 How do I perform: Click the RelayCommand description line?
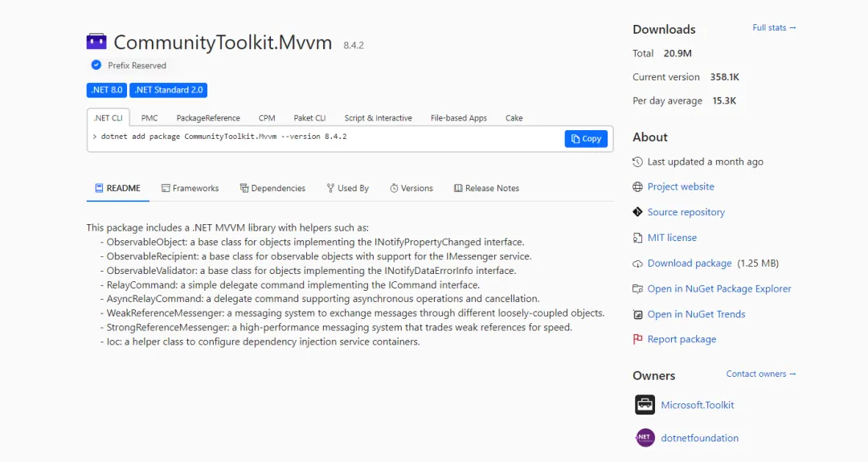tap(290, 285)
